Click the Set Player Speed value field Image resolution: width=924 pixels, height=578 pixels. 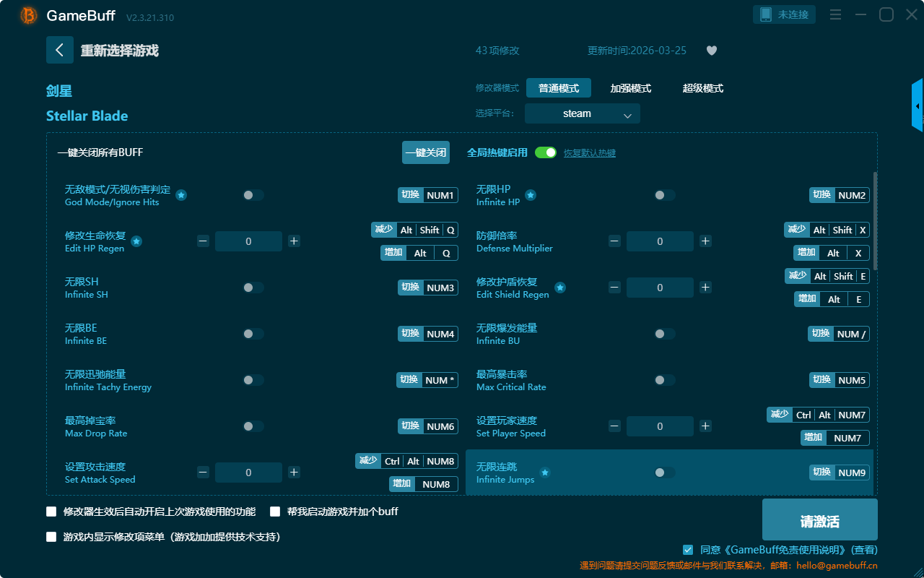(x=659, y=426)
